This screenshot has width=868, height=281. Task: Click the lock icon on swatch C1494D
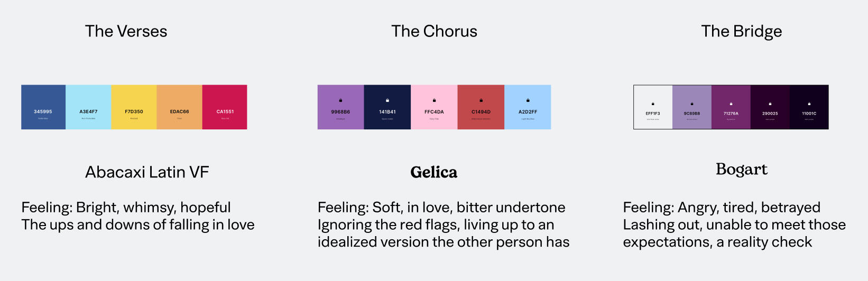(481, 100)
